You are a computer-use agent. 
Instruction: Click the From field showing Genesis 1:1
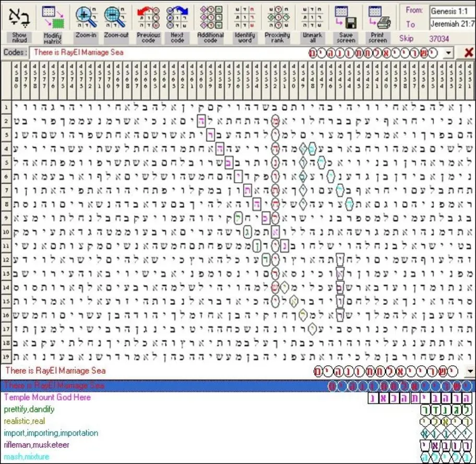pyautogui.click(x=453, y=11)
